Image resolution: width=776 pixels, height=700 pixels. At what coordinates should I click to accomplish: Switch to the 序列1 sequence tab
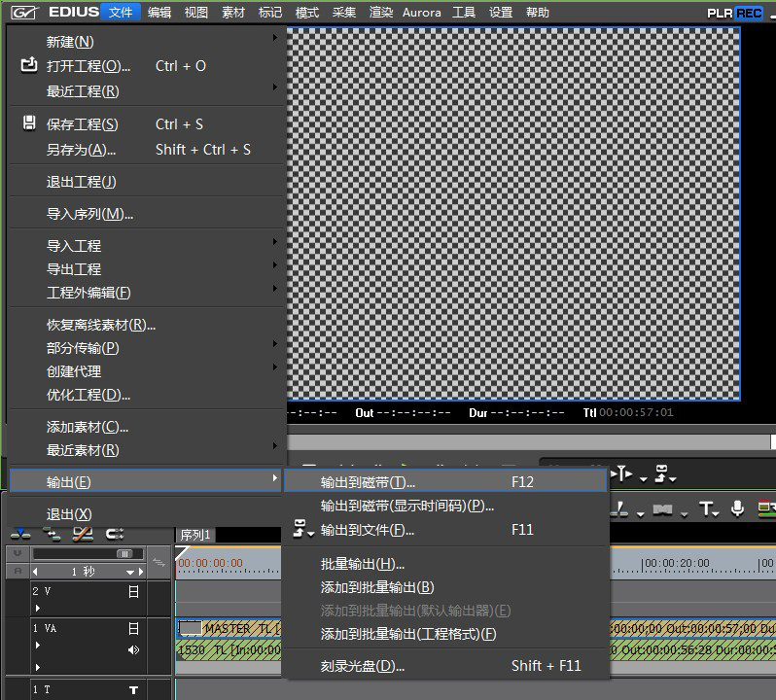click(x=195, y=536)
